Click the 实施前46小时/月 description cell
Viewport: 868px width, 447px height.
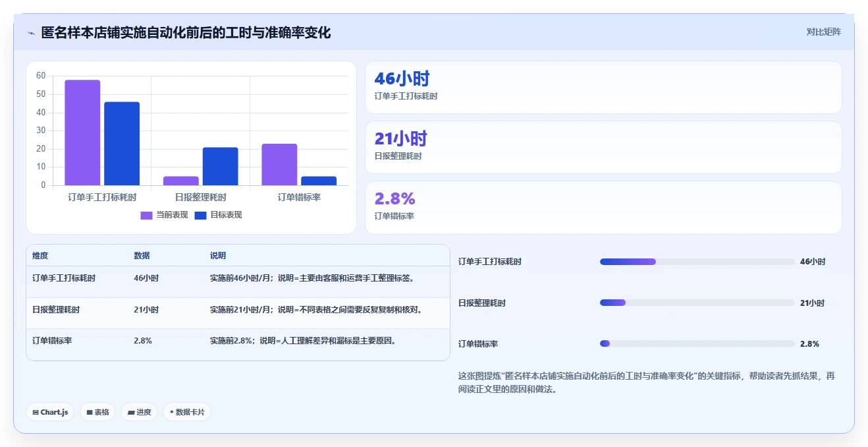[x=313, y=278]
